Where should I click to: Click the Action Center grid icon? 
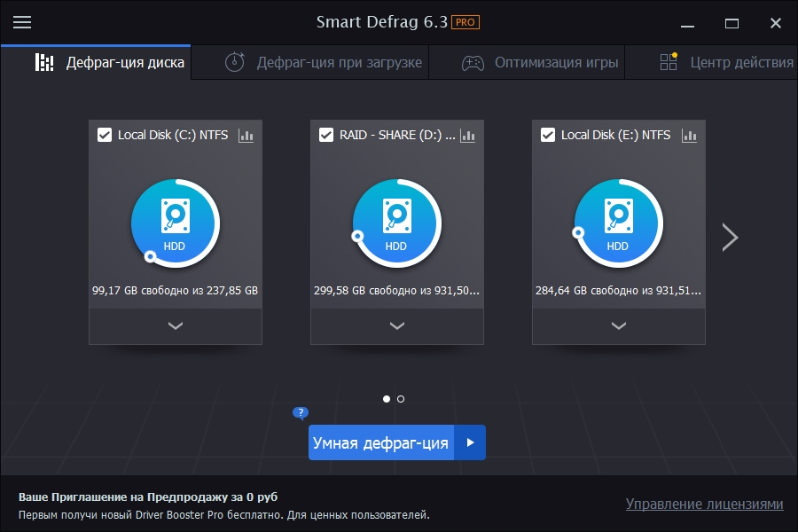pos(669,61)
